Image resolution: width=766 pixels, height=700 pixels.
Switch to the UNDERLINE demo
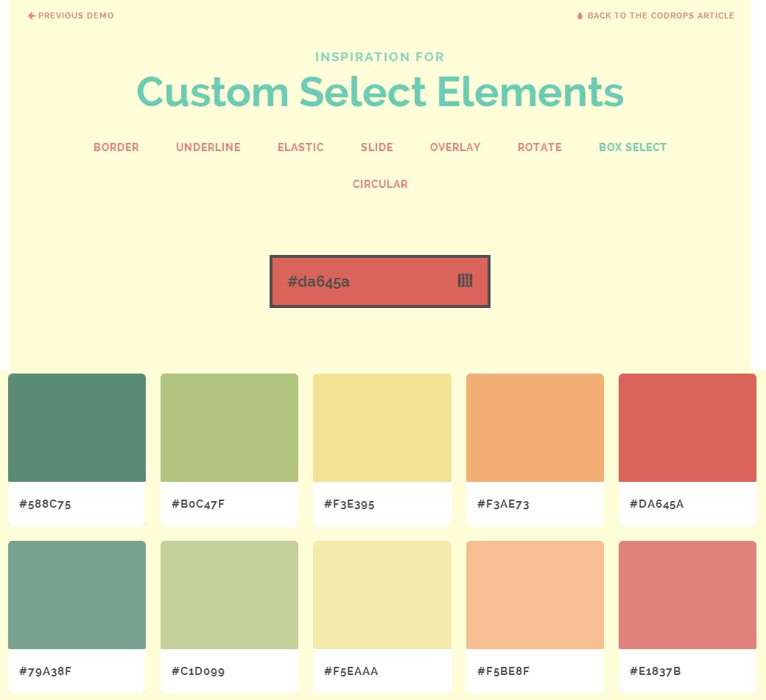[208, 147]
